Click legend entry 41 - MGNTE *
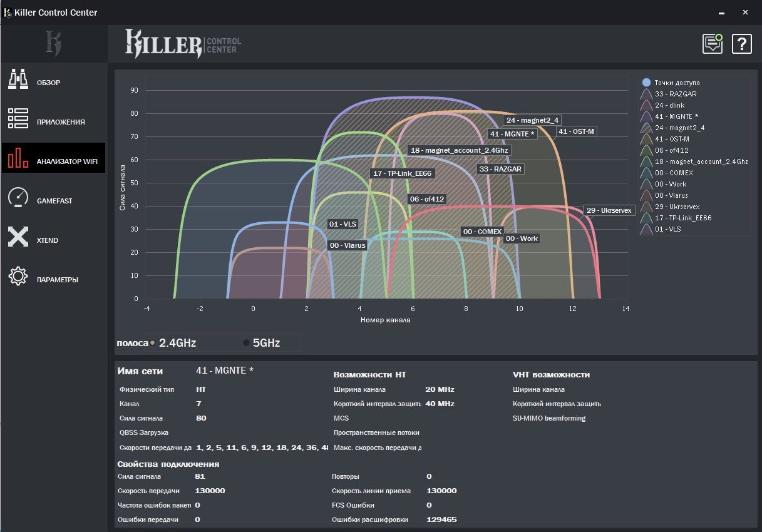The width and height of the screenshot is (762, 532). (x=676, y=116)
